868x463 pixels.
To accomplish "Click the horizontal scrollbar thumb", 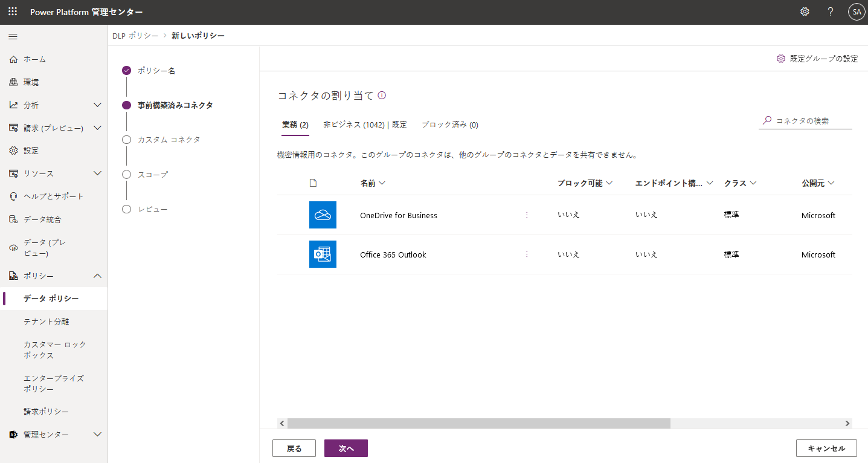I will click(479, 424).
